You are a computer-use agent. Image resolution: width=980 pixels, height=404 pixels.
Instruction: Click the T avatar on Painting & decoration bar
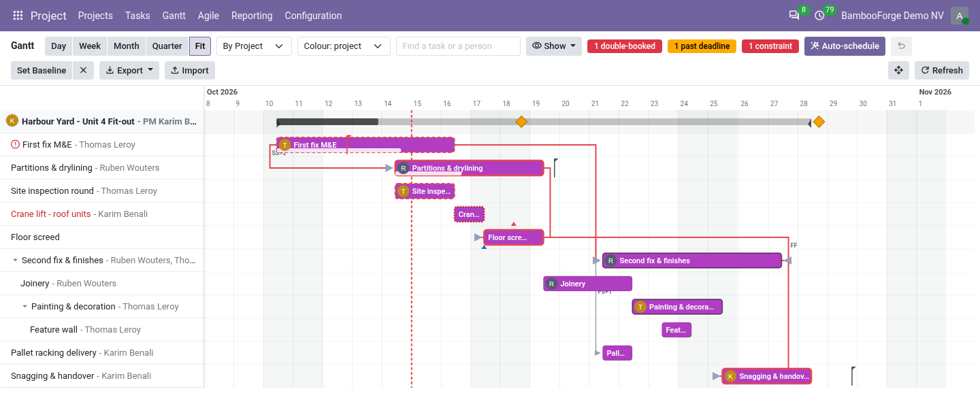click(x=640, y=307)
